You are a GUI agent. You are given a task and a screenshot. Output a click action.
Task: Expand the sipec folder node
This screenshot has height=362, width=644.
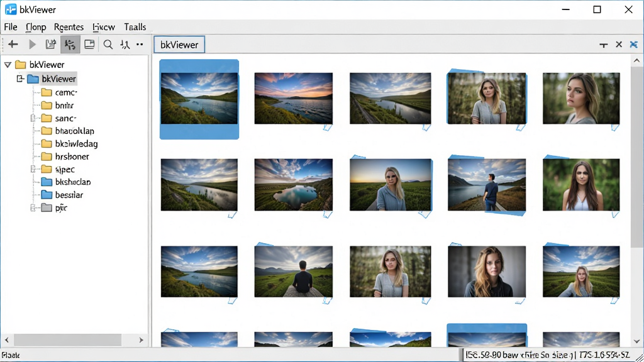pyautogui.click(x=33, y=169)
